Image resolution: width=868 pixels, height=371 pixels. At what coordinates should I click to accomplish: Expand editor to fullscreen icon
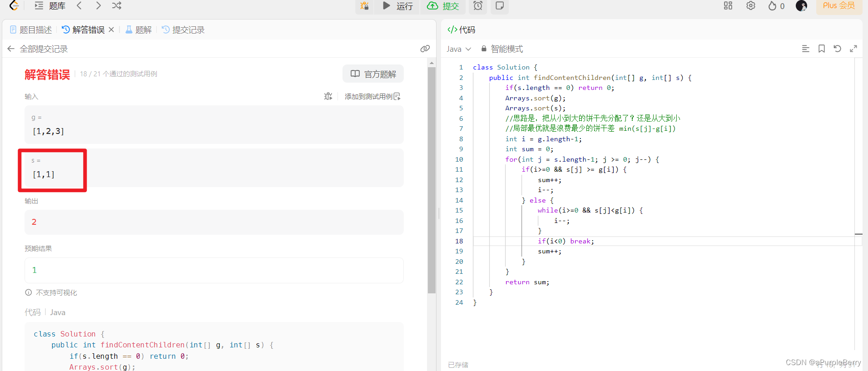click(x=853, y=49)
